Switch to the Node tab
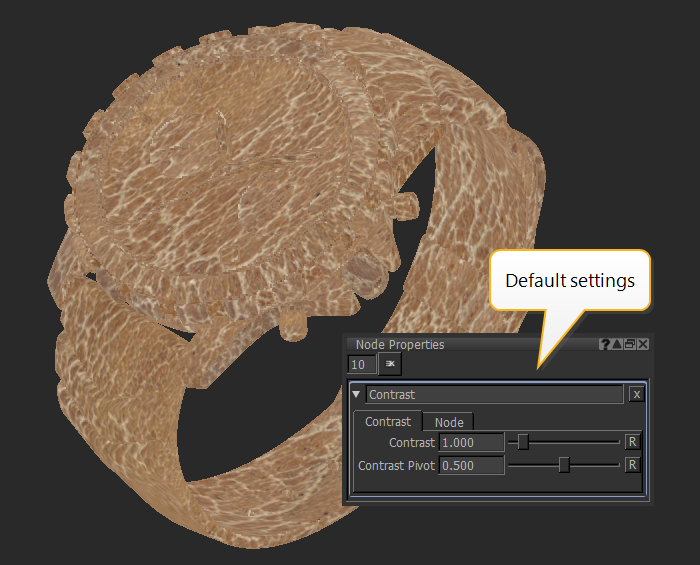Viewport: 700px width, 565px height. (448, 422)
